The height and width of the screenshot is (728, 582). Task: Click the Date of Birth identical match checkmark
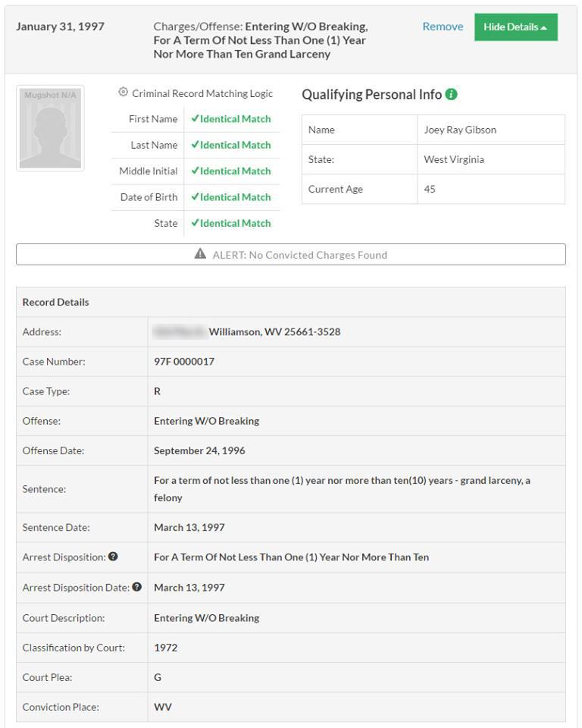[x=195, y=197]
